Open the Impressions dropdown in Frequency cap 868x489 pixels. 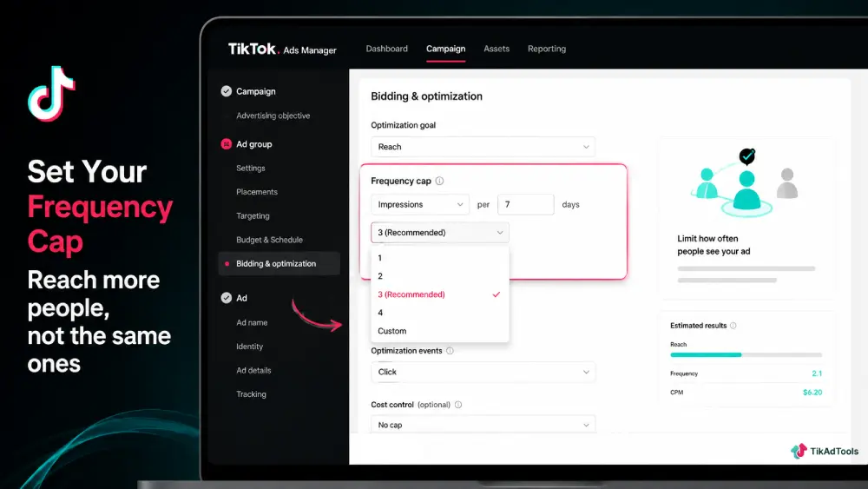coord(419,204)
